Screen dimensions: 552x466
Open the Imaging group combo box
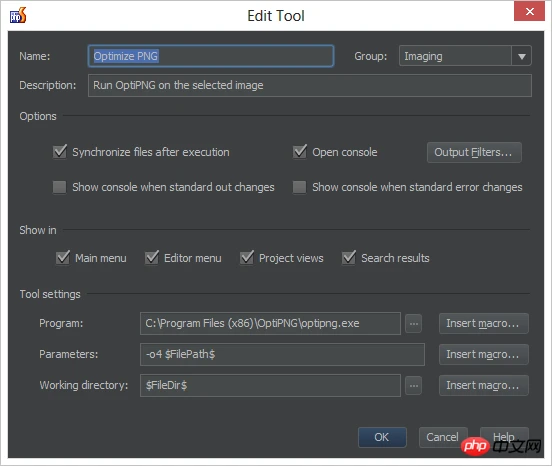[465, 56]
